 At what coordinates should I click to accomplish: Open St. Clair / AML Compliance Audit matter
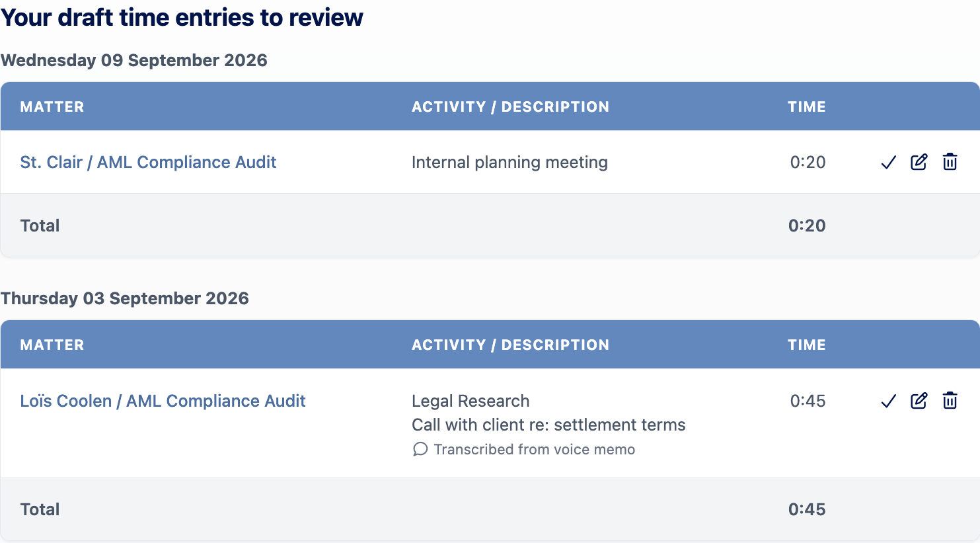coord(148,162)
